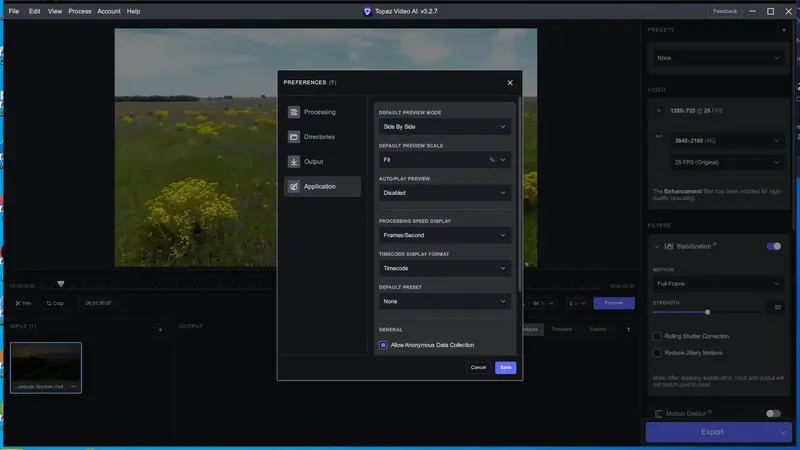The height and width of the screenshot is (450, 800).
Task: Open the Processing preferences section
Action: (x=322, y=112)
